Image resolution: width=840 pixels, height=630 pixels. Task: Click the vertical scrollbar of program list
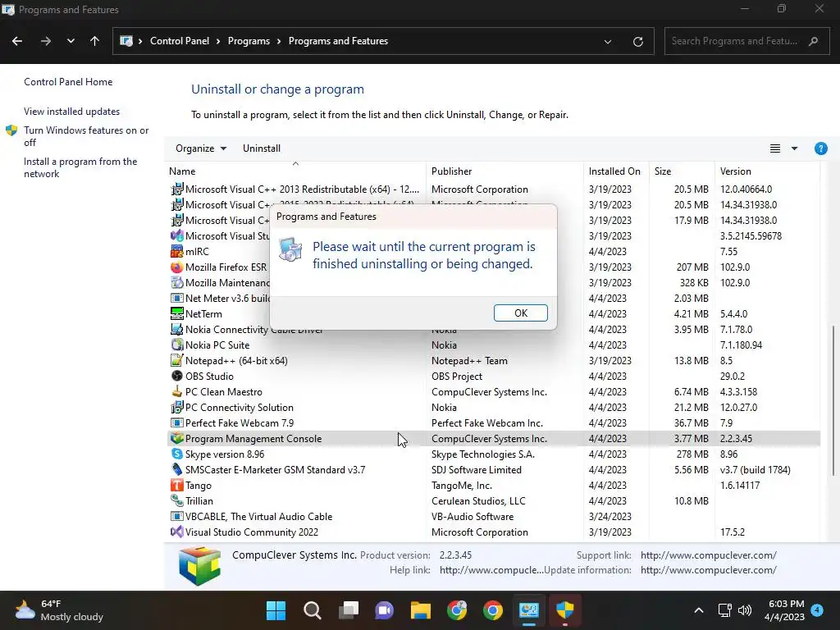coord(833,399)
